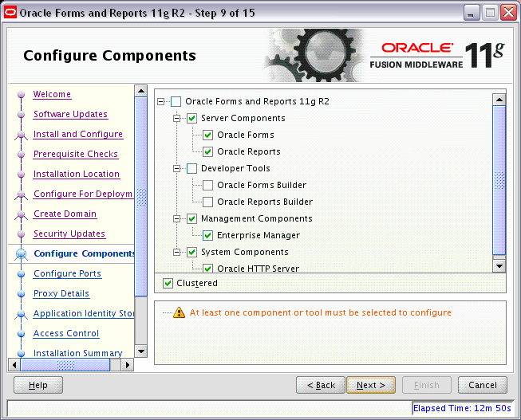Uncheck the Management Components checkbox
This screenshot has height=420, width=521.
191,218
